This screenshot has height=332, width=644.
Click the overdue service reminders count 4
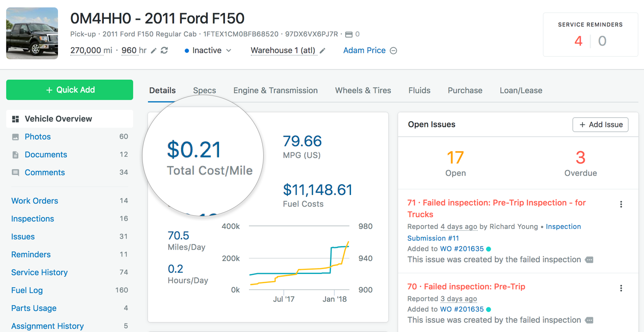point(578,41)
